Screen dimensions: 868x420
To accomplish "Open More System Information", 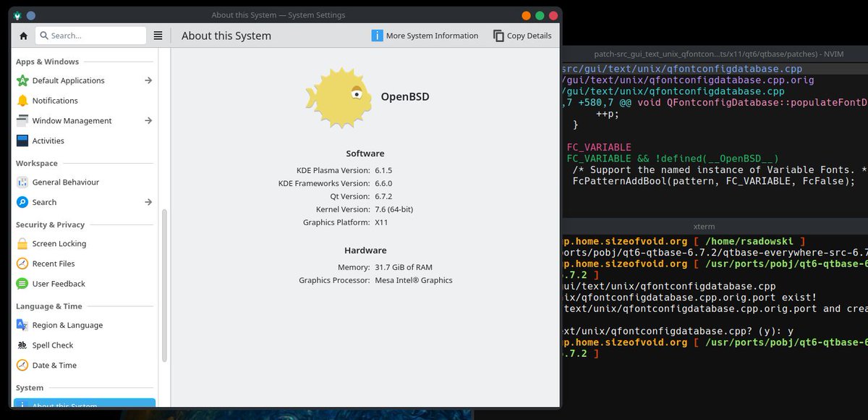I will (425, 35).
